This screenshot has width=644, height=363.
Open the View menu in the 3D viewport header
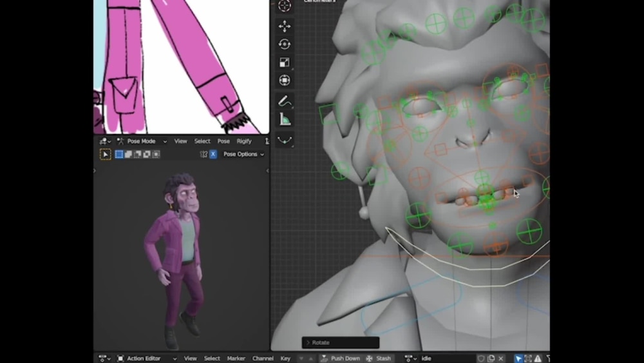click(180, 141)
